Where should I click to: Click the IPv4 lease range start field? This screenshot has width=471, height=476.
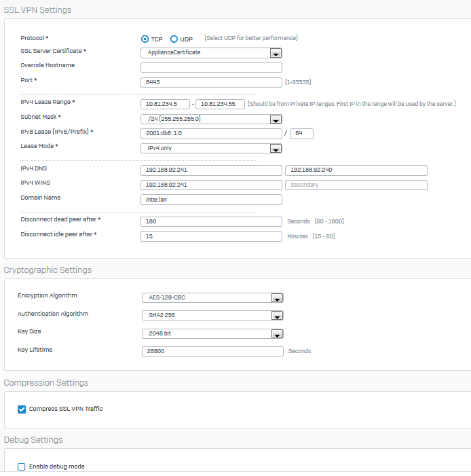click(x=165, y=105)
